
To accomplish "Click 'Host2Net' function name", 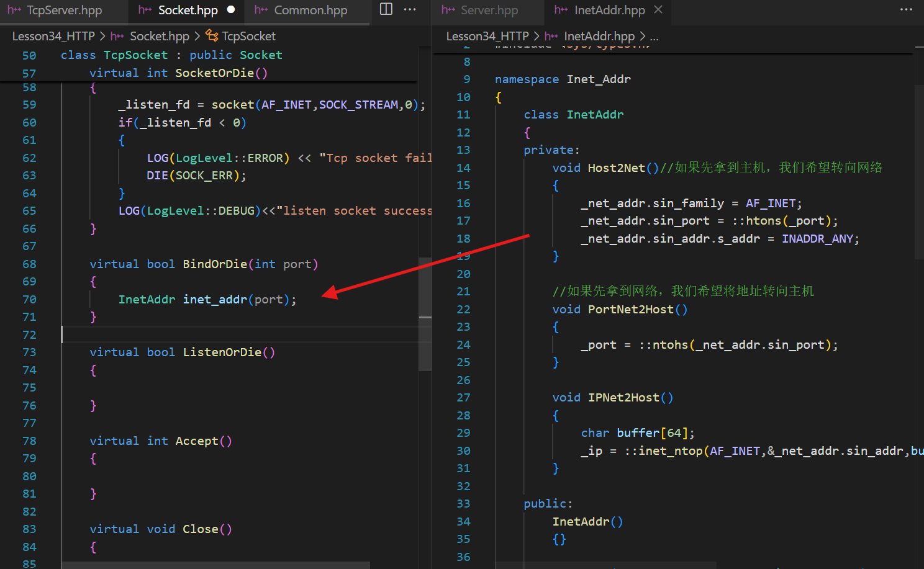I will coord(617,168).
